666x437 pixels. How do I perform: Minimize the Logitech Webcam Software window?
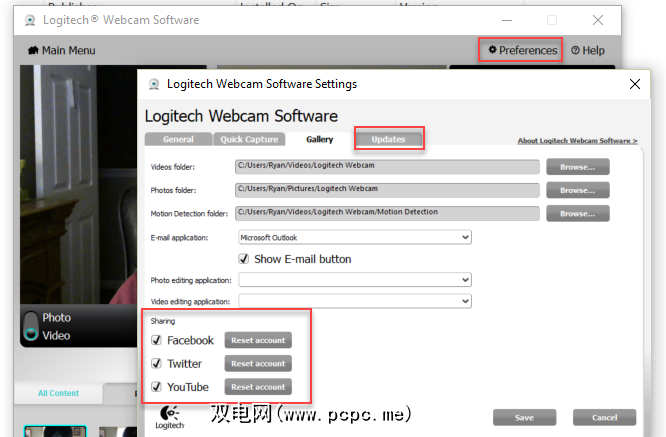tap(507, 20)
